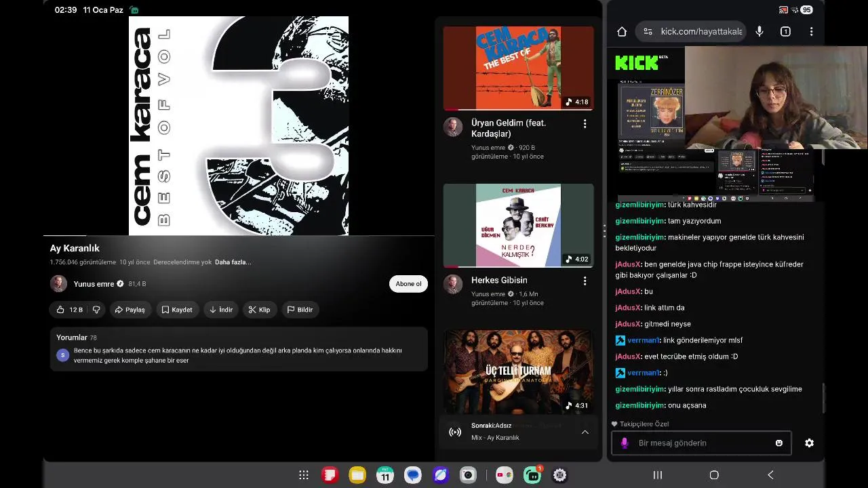Image resolution: width=868 pixels, height=488 pixels.
Task: Expand the Mix Ay Karanlık queue chevron
Action: [x=585, y=432]
